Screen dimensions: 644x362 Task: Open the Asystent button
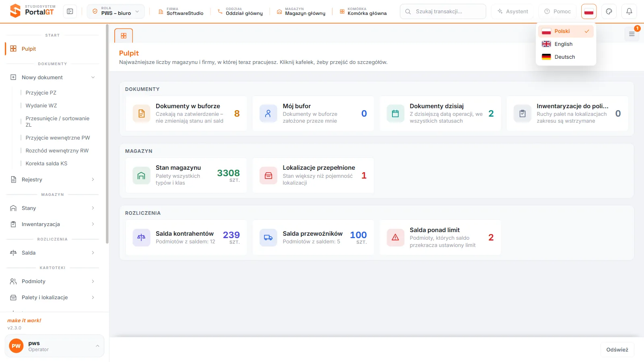(x=513, y=12)
